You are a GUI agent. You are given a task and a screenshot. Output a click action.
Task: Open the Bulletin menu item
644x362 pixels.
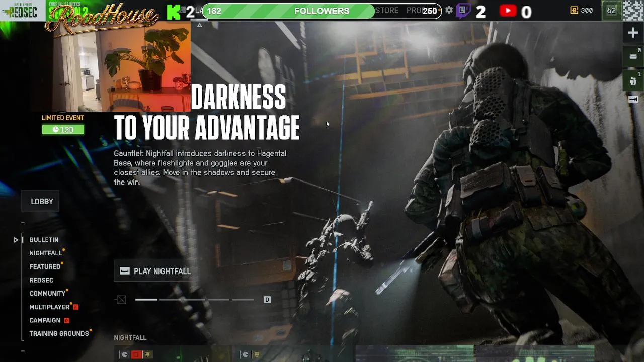44,240
